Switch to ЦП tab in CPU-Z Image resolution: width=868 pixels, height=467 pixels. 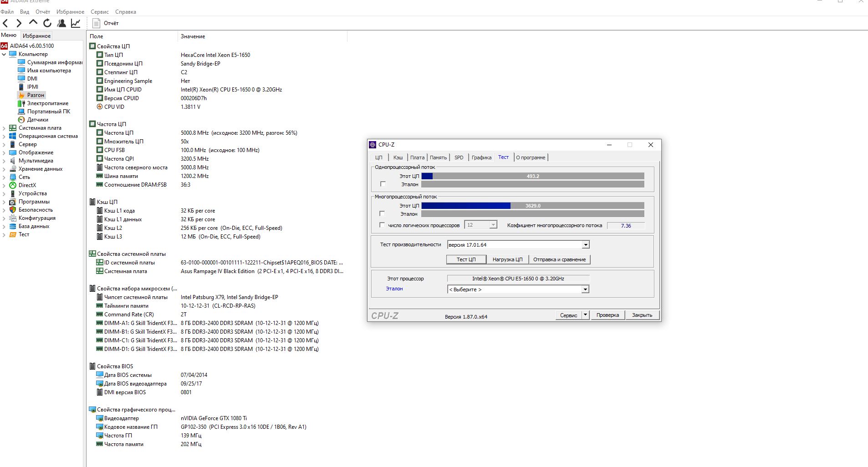379,157
